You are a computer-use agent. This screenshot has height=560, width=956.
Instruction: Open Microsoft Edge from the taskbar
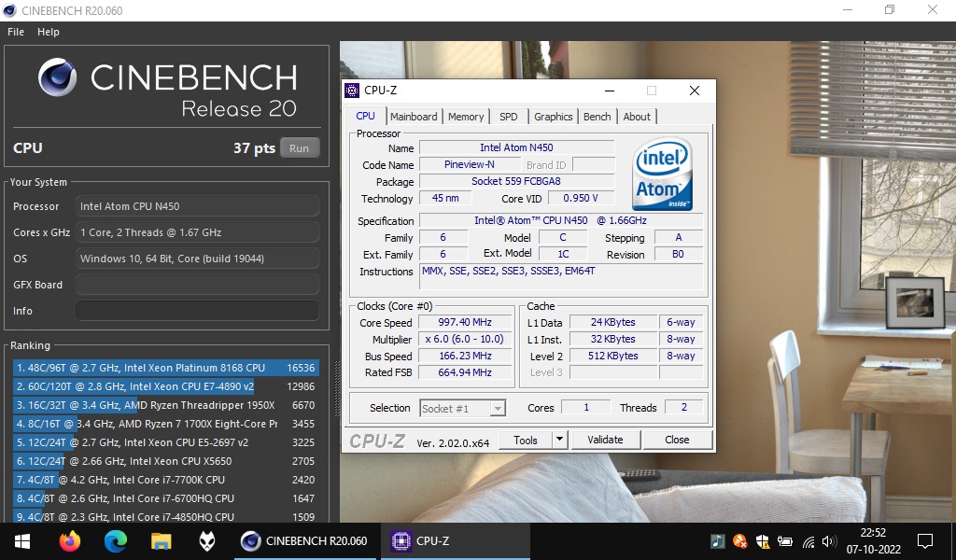(115, 540)
